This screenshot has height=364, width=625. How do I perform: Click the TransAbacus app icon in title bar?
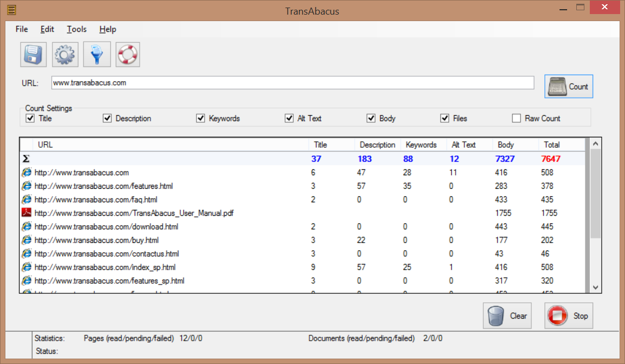click(11, 10)
